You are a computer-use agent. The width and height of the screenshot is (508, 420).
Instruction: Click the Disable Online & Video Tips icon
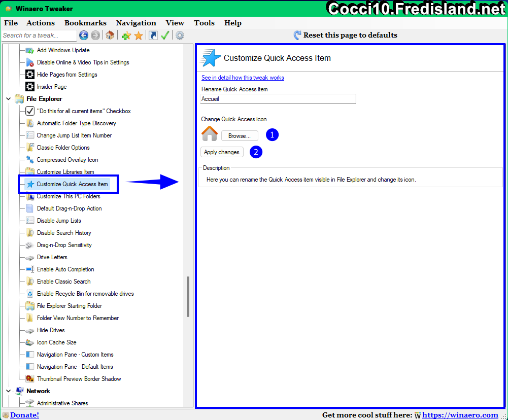tap(30, 62)
